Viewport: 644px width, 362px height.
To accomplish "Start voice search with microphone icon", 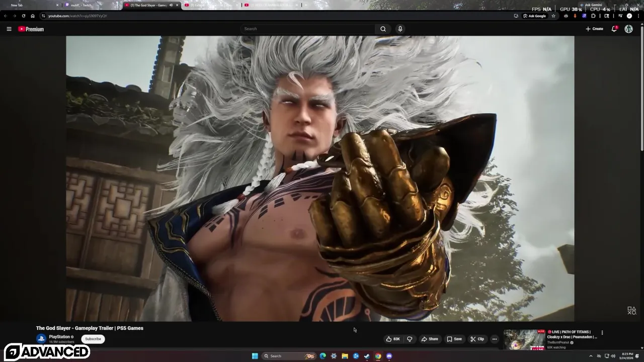I will click(400, 29).
